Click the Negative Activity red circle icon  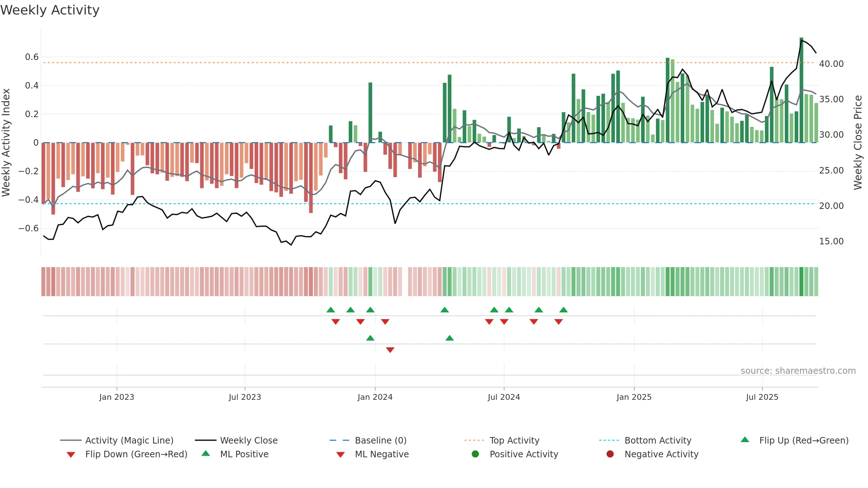(x=610, y=454)
